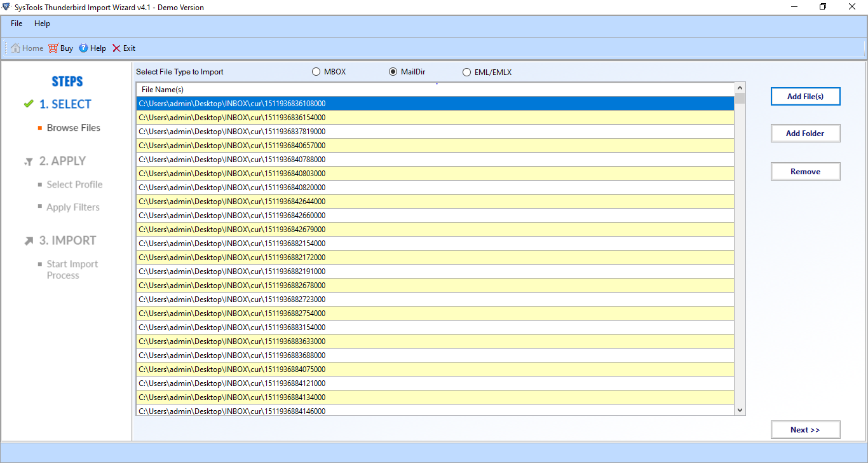Image resolution: width=868 pixels, height=463 pixels.
Task: Open Help from the toolbar
Action: tap(92, 48)
